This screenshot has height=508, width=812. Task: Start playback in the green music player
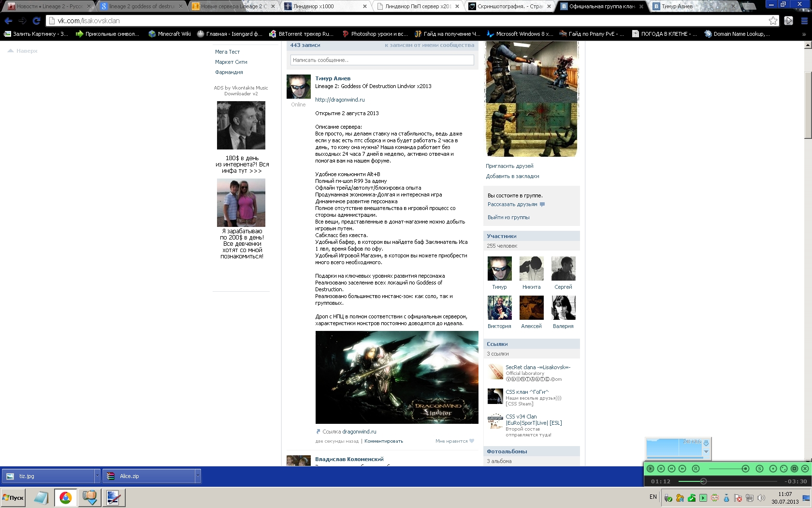pyautogui.click(x=651, y=468)
